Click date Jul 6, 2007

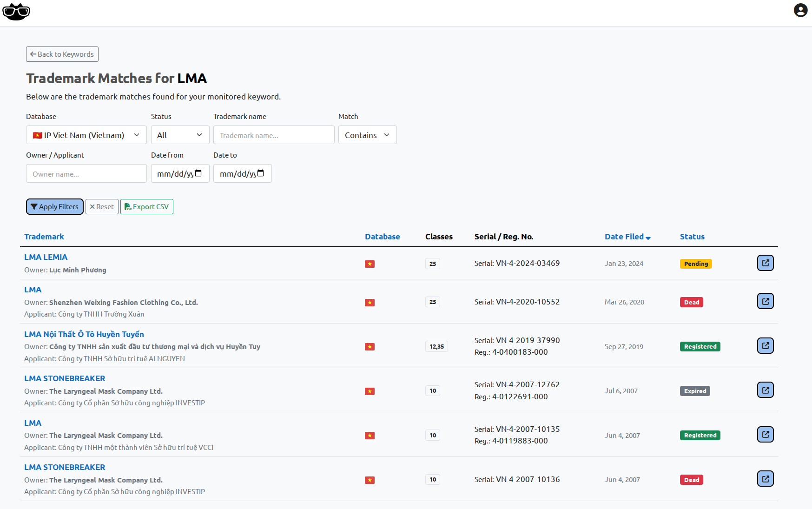pyautogui.click(x=621, y=391)
